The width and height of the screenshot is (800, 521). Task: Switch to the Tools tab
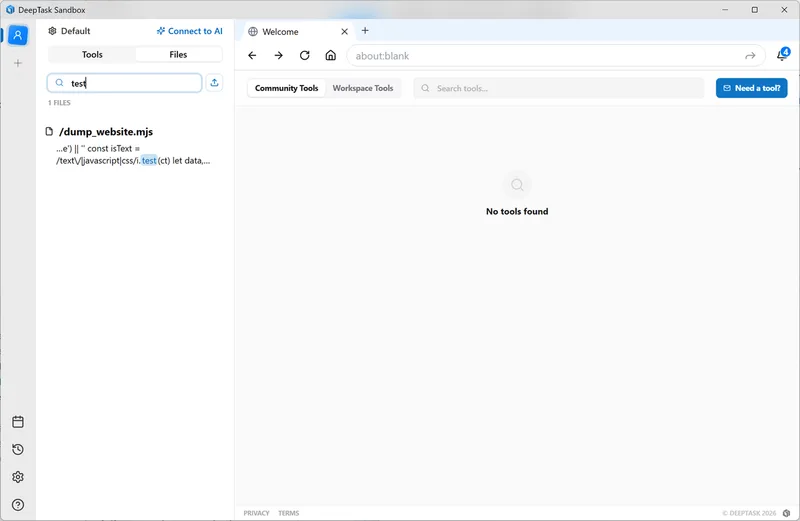[x=92, y=55]
